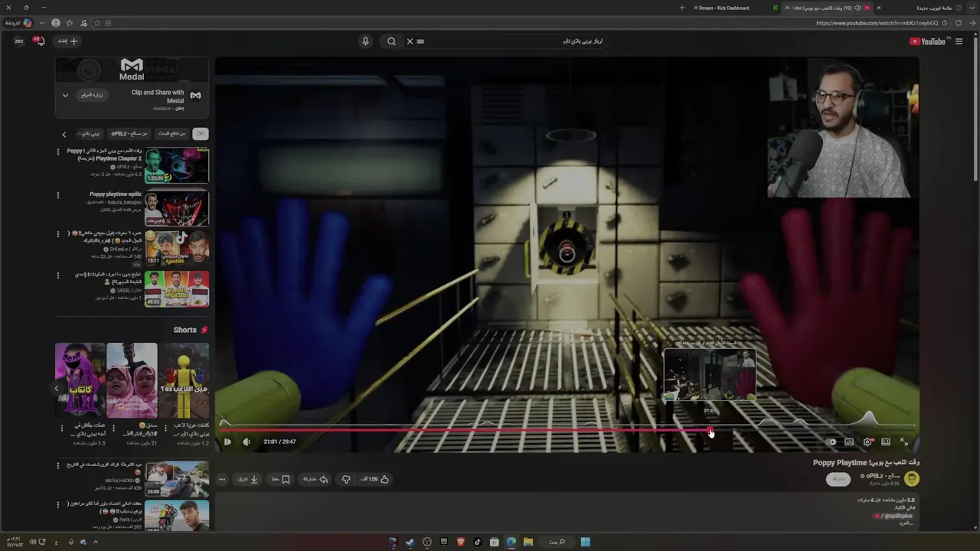Expand the Medal ad chevron
The width and height of the screenshot is (980, 551).
[65, 95]
